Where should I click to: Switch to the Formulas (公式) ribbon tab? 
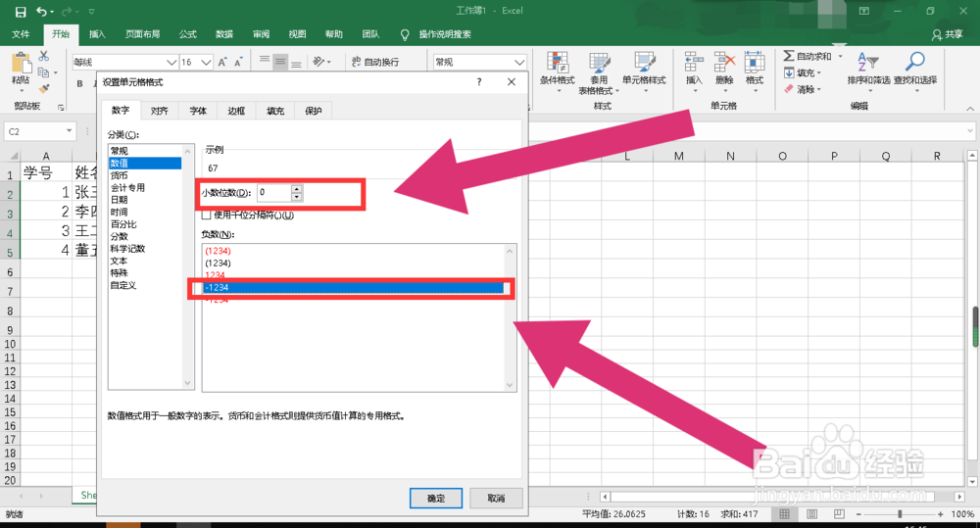187,34
